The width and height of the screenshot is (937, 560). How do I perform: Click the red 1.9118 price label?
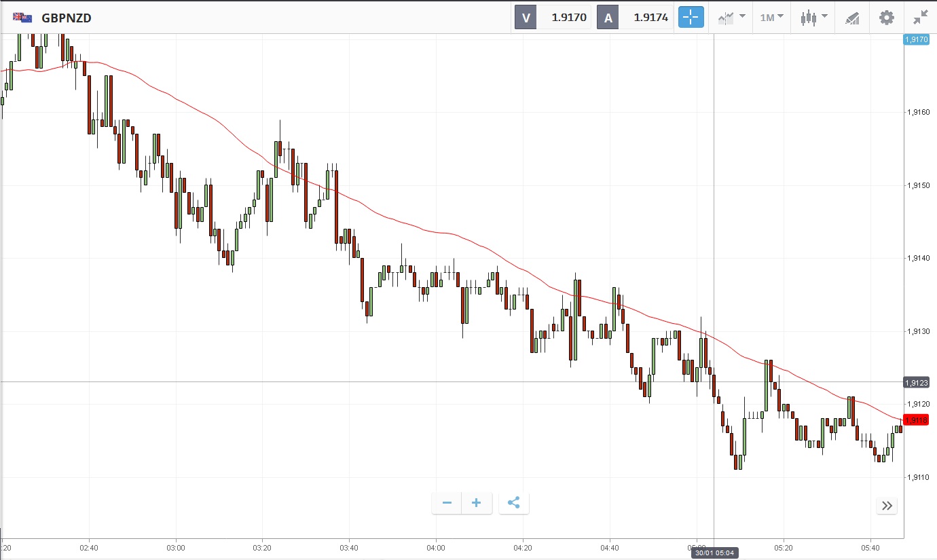[916, 420]
